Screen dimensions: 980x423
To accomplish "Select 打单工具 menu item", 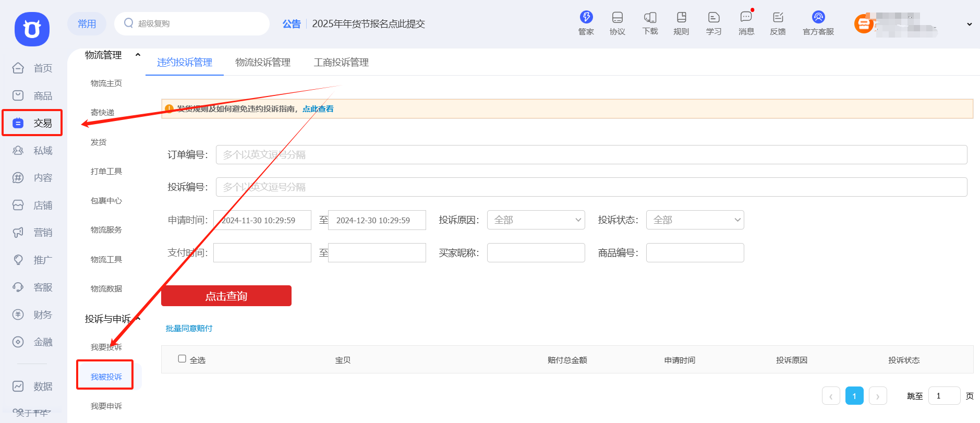I will tap(106, 171).
